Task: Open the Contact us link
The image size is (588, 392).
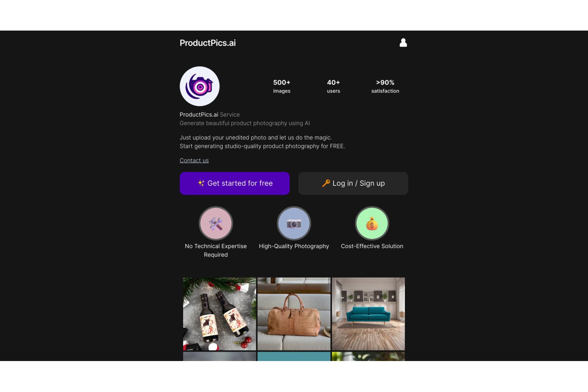Action: tap(194, 160)
